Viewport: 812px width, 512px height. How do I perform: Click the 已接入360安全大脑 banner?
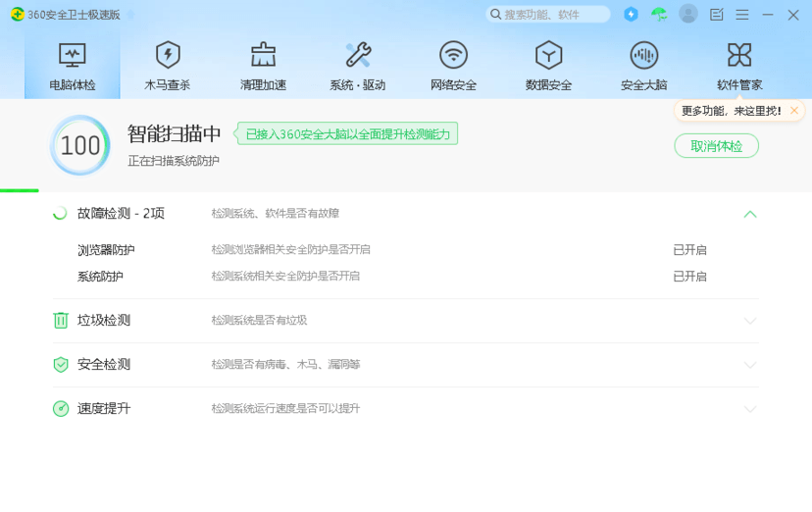pyautogui.click(x=347, y=133)
